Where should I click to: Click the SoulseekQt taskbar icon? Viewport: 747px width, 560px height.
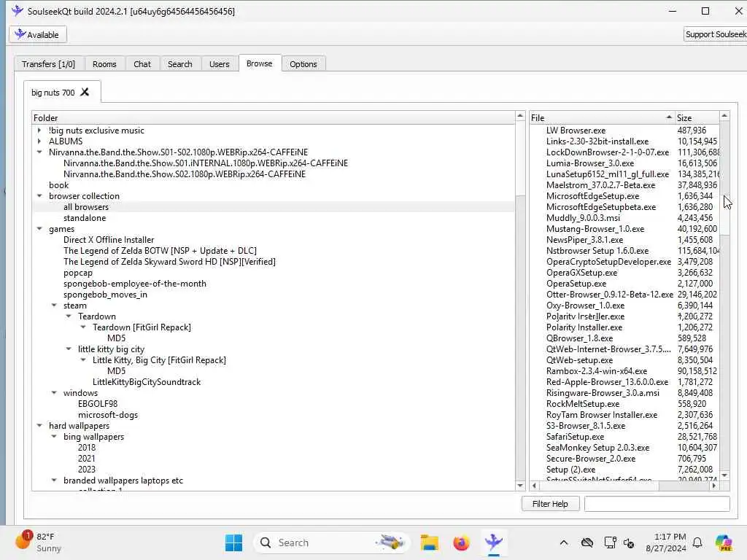tap(494, 542)
